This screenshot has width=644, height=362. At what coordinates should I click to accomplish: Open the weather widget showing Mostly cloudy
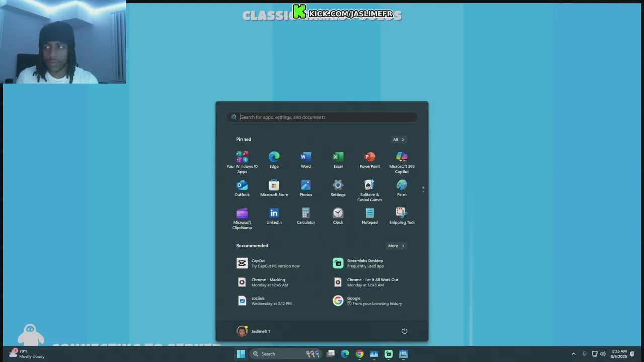point(26,354)
